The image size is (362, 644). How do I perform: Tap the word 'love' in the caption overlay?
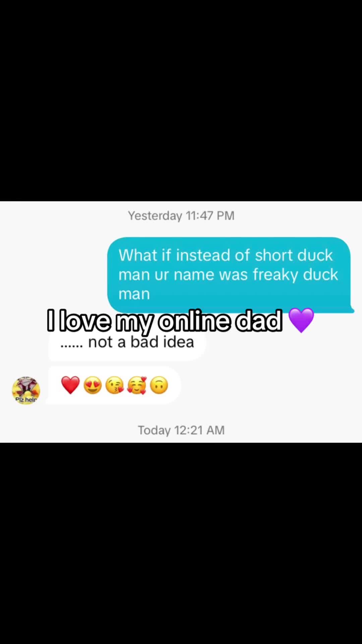85,321
